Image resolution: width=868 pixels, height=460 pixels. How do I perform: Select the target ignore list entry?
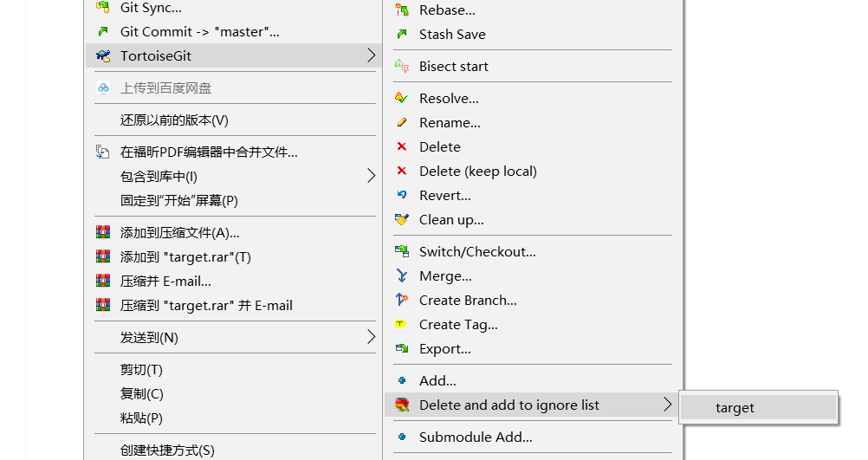(735, 408)
